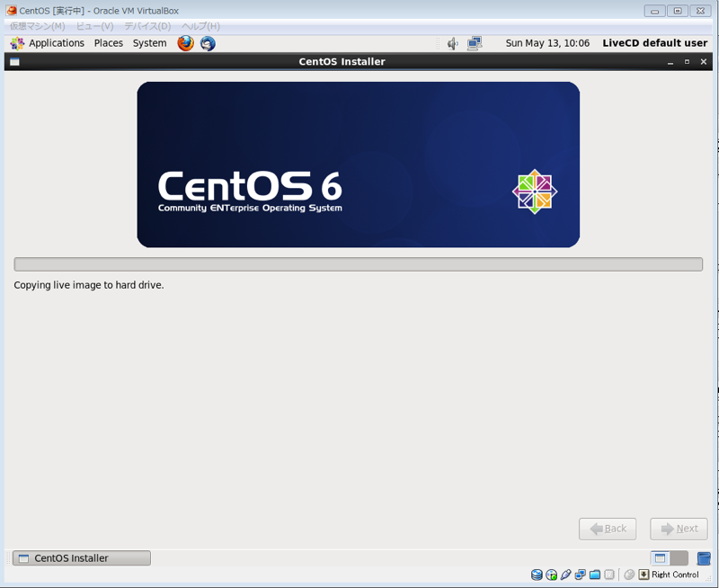
Task: Click the VirtualBox hard disk activity icon
Action: coord(537,575)
